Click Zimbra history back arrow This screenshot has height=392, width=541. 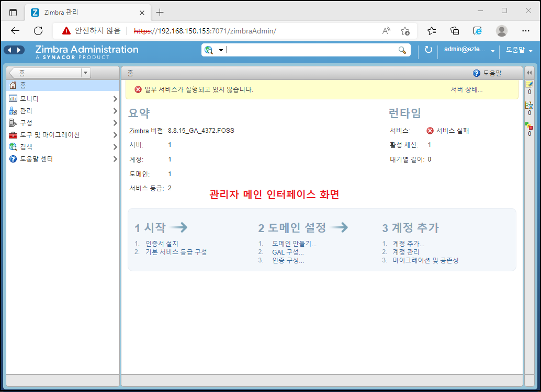point(9,50)
